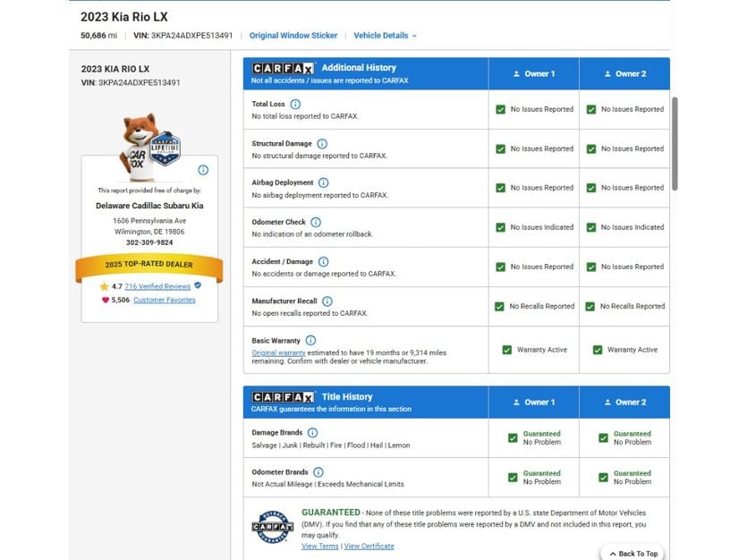The height and width of the screenshot is (560, 747).
Task: Click the info icon next to Total Loss
Action: tap(295, 104)
